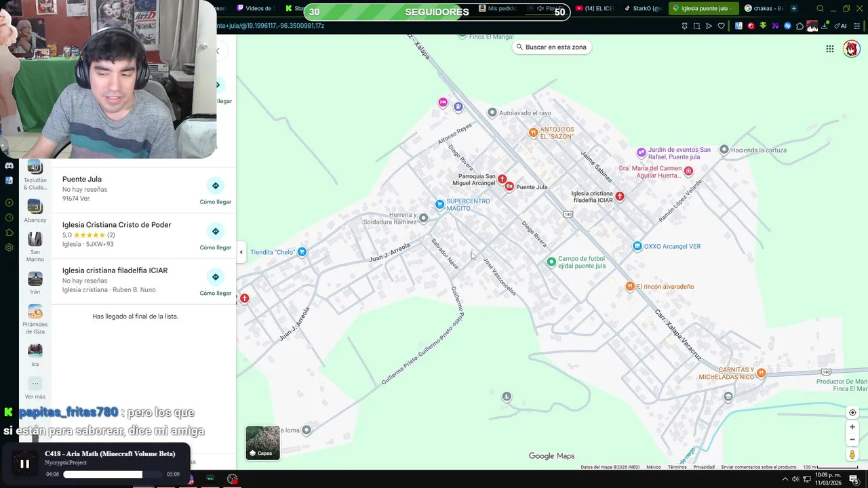Open the Pirámides de Giza recent search
Screen dimensions: 868x488
[35, 319]
